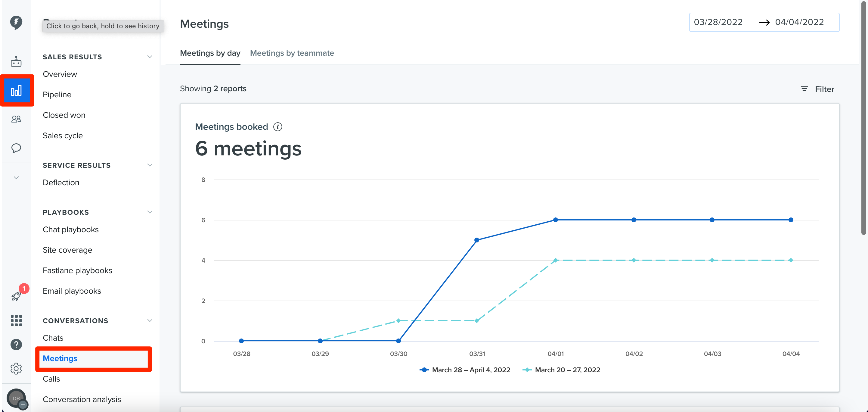
Task: Open the Pipeline report
Action: (x=57, y=94)
